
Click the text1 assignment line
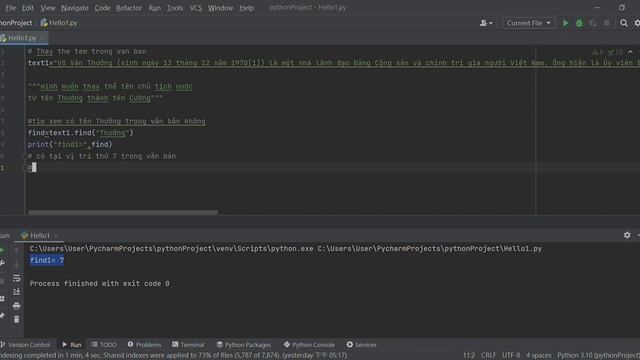click(x=333, y=63)
